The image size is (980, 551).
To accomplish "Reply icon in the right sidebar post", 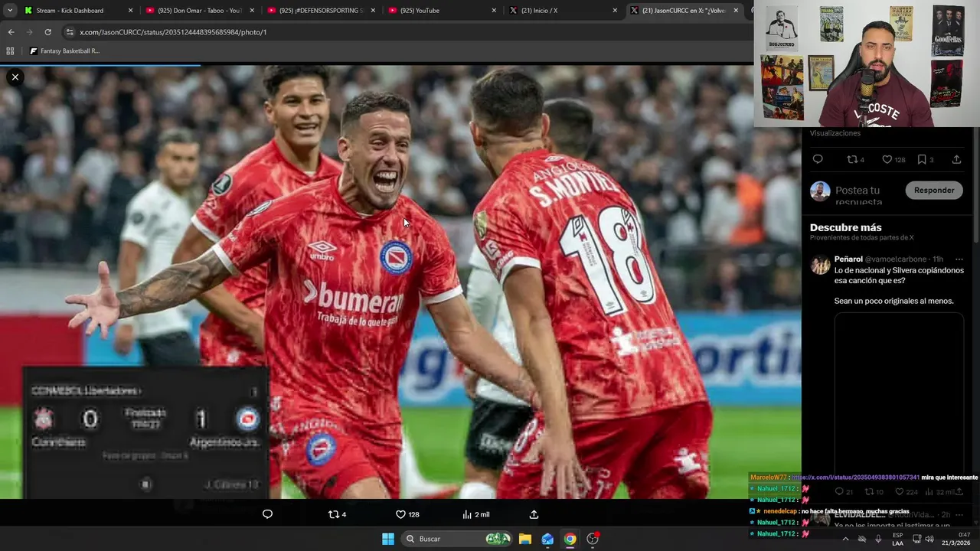I will click(x=818, y=159).
